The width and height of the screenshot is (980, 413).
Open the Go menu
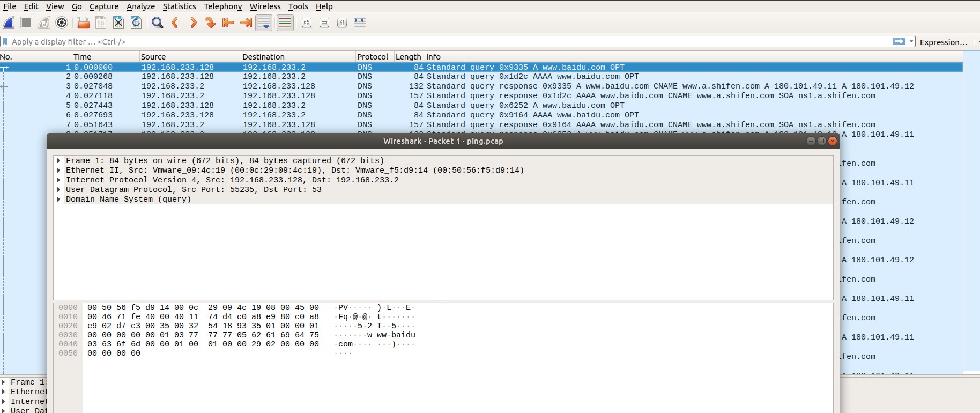77,6
